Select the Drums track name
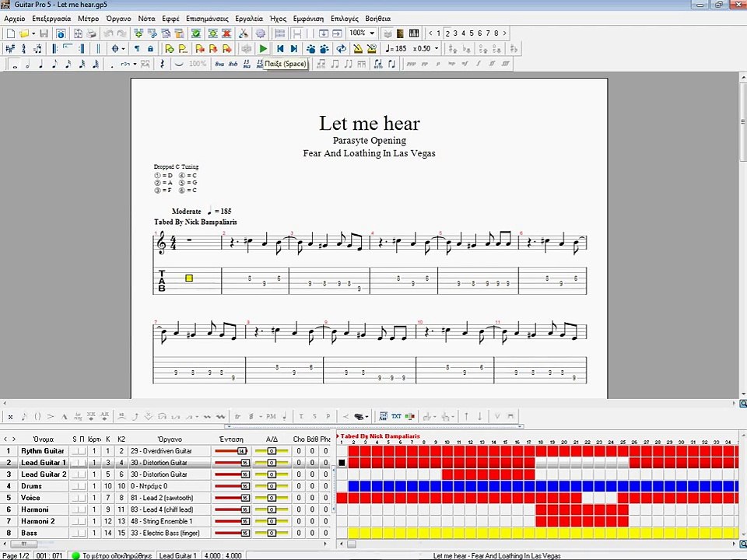The image size is (747, 560). point(31,486)
